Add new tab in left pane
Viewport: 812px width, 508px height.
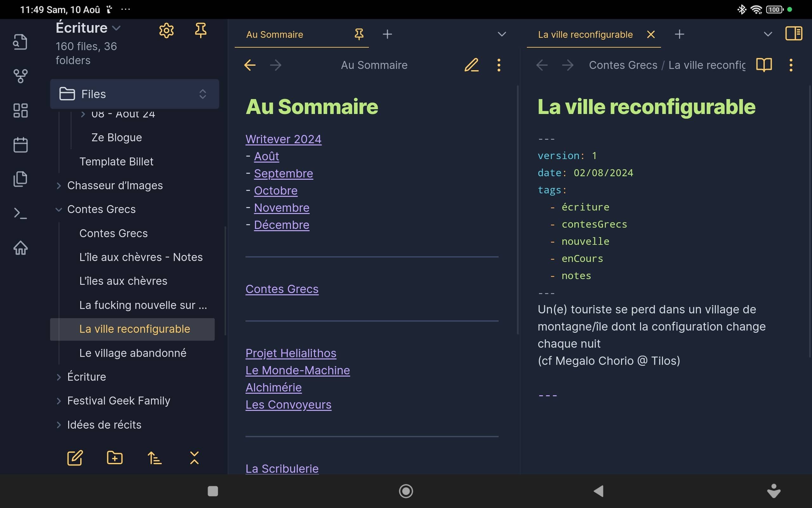pos(387,34)
